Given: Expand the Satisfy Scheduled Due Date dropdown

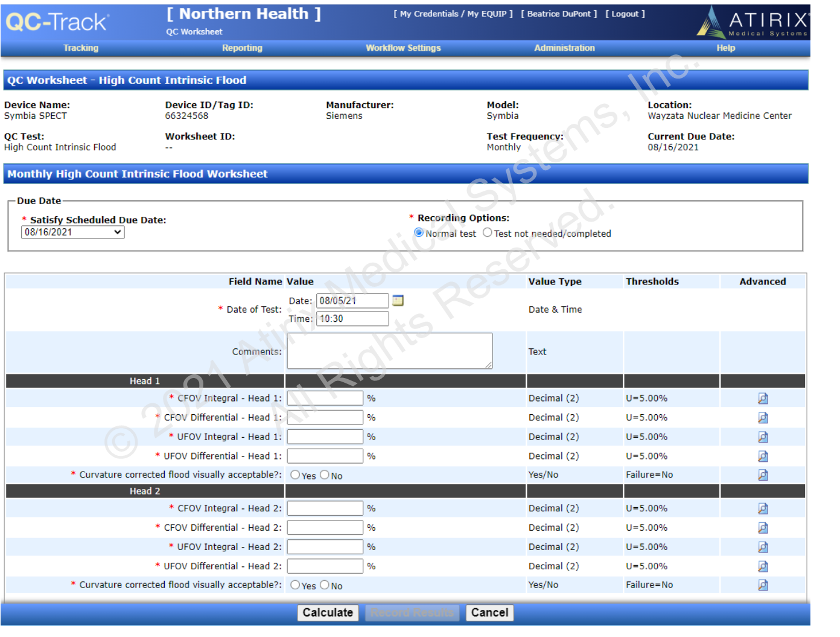Looking at the screenshot, I should click(73, 232).
